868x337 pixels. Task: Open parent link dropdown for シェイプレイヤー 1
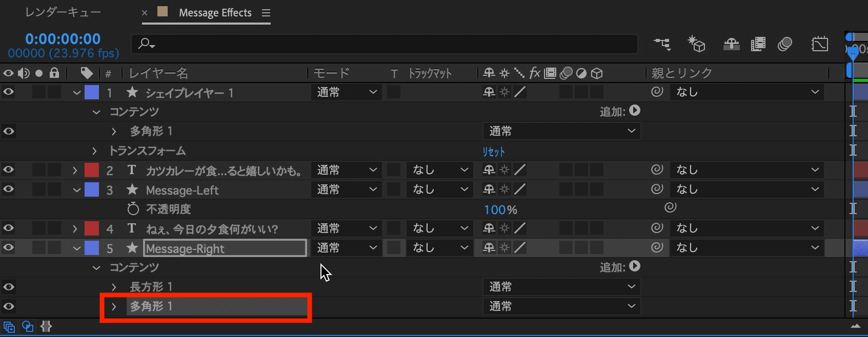click(747, 92)
